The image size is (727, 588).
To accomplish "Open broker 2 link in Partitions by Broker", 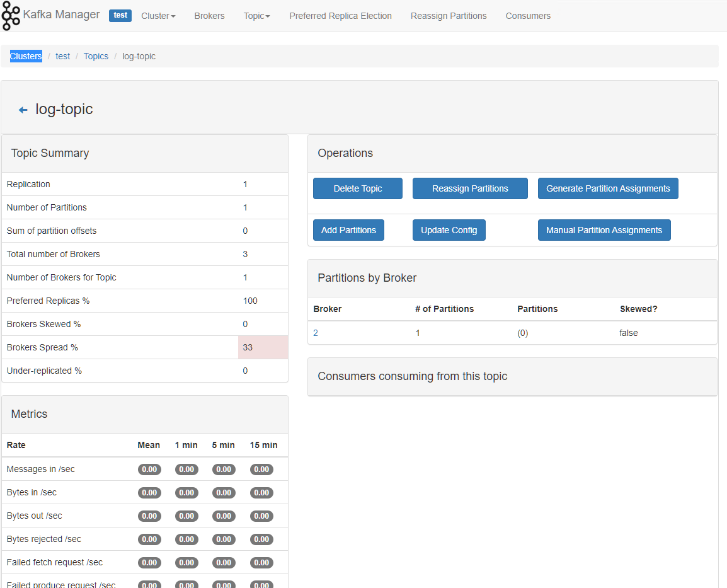I will pos(316,333).
